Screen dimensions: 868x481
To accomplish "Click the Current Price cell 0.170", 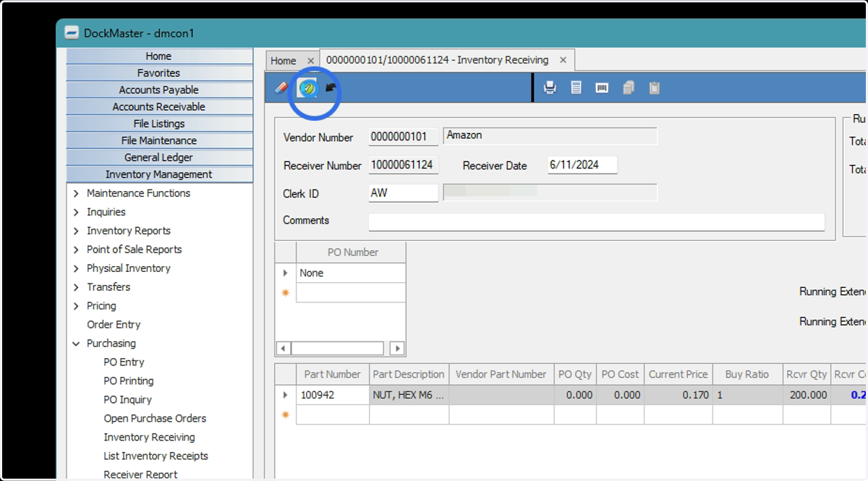I will click(x=678, y=396).
